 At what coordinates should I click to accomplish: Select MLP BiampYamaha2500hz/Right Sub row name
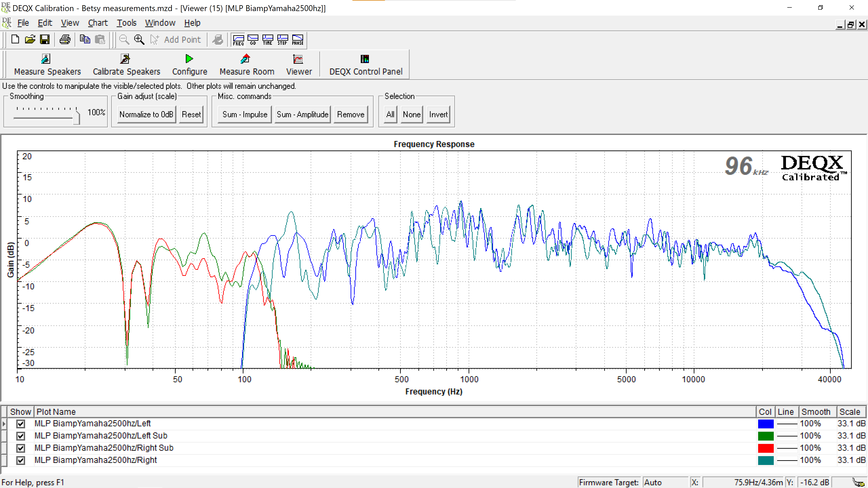click(104, 448)
